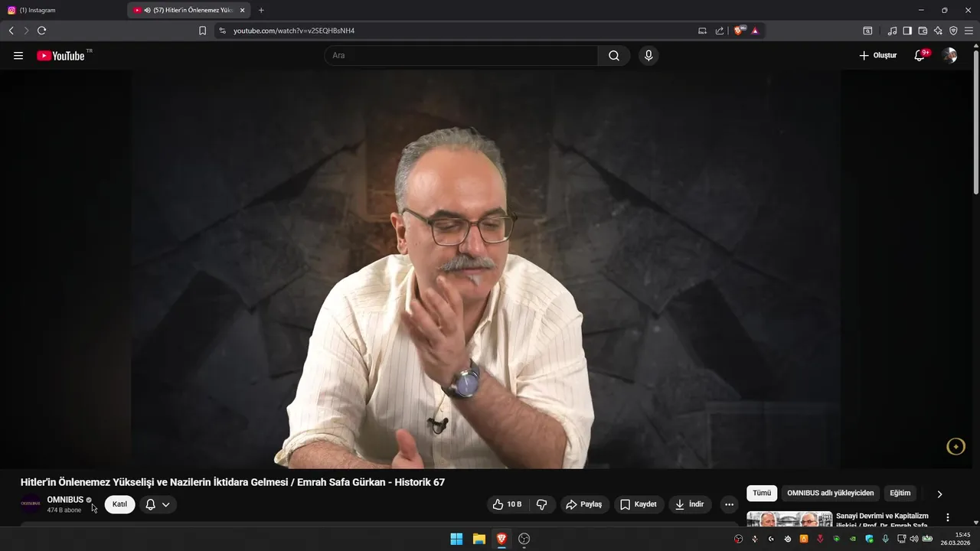Open the tray volume speaker icon
Viewport: 980px width, 551px height.
[913, 539]
